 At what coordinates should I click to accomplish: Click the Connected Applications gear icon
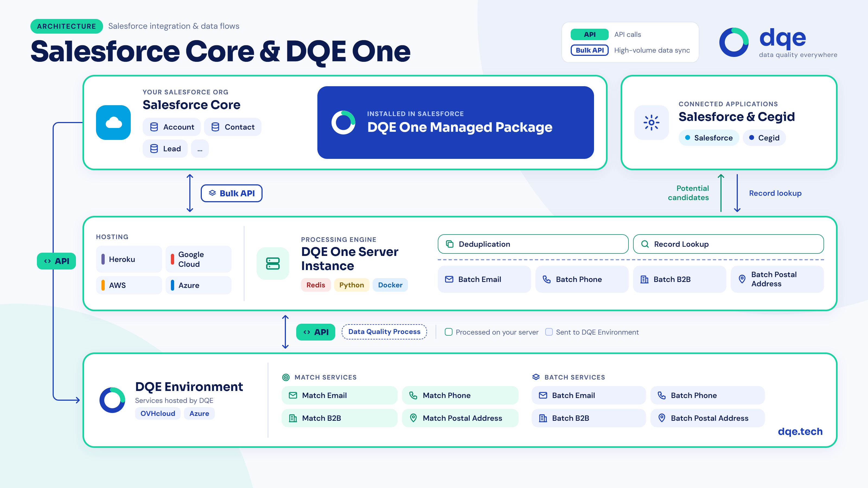(651, 122)
